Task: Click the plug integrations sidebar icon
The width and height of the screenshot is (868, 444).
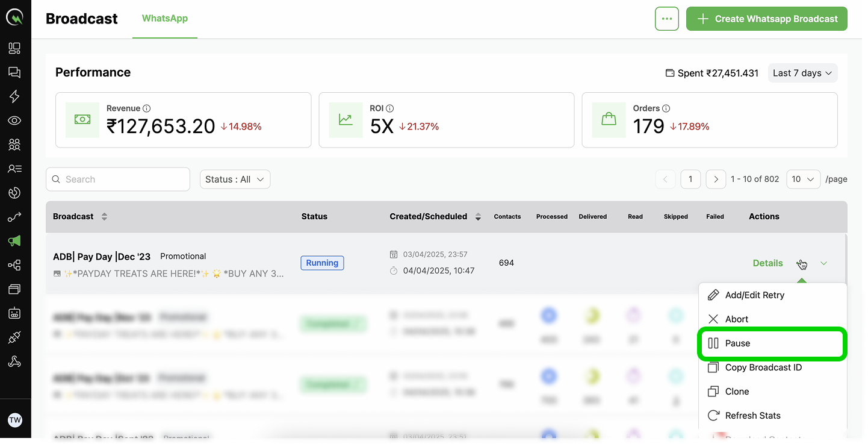Action: tap(14, 337)
